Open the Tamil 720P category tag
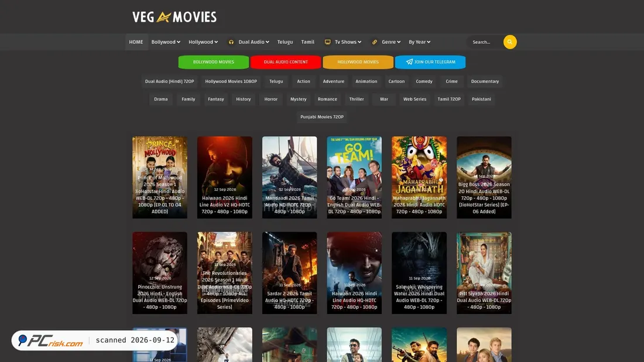This screenshot has height=362, width=644. coord(449,99)
